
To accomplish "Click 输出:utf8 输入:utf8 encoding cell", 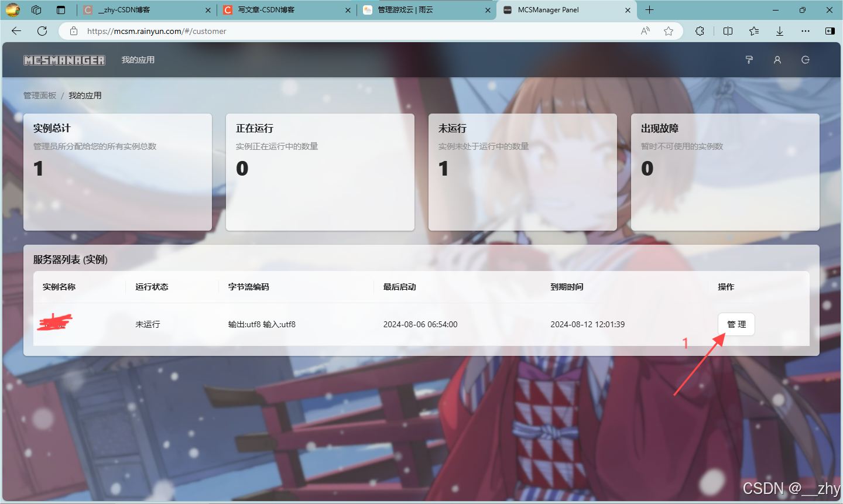I will (x=262, y=324).
